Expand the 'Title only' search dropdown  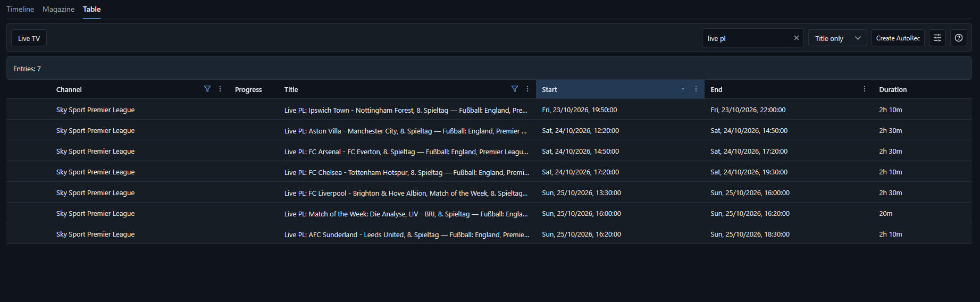tap(837, 38)
